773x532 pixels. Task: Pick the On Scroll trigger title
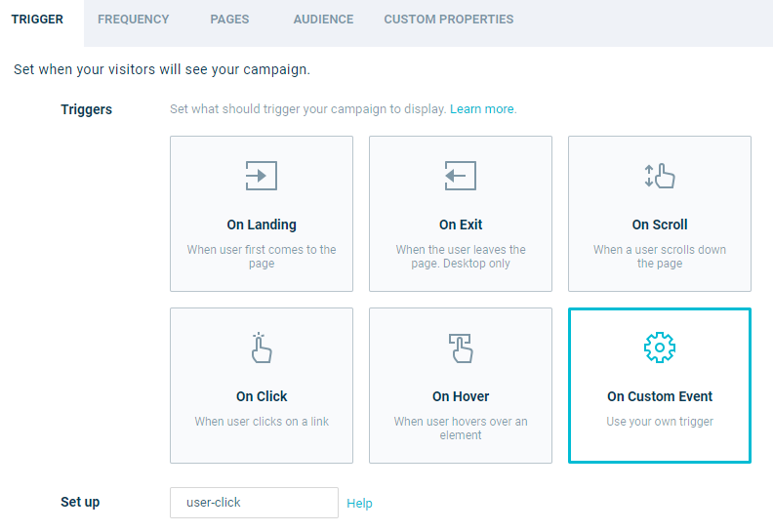tap(660, 225)
